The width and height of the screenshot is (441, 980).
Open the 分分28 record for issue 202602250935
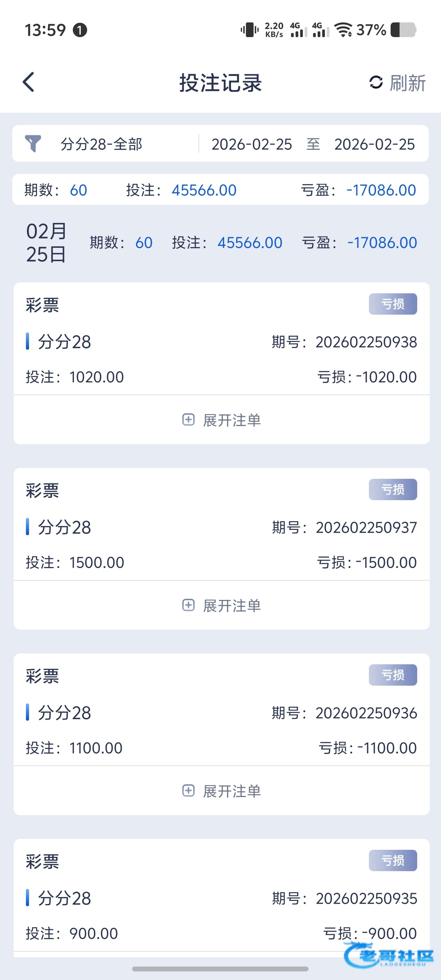click(x=65, y=898)
